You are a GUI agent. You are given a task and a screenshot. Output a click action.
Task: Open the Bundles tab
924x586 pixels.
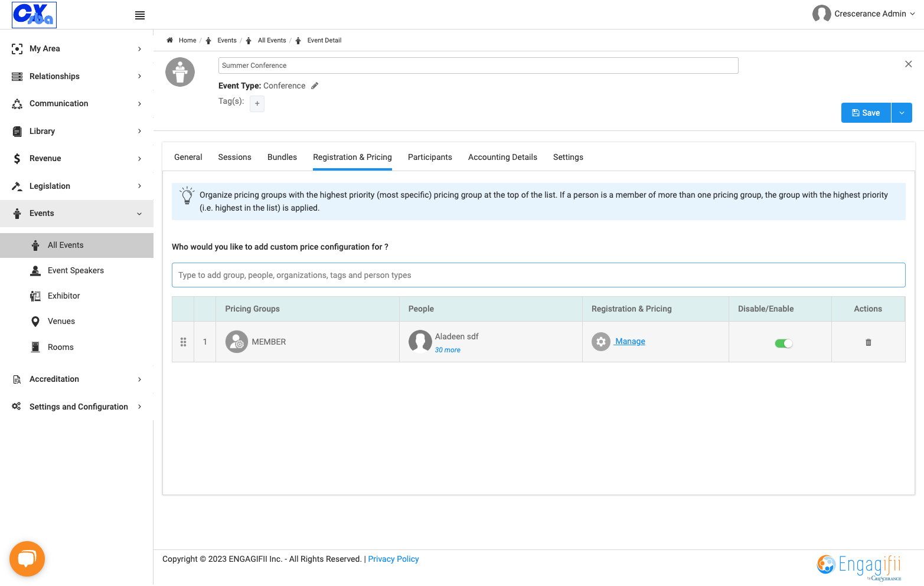tap(282, 157)
